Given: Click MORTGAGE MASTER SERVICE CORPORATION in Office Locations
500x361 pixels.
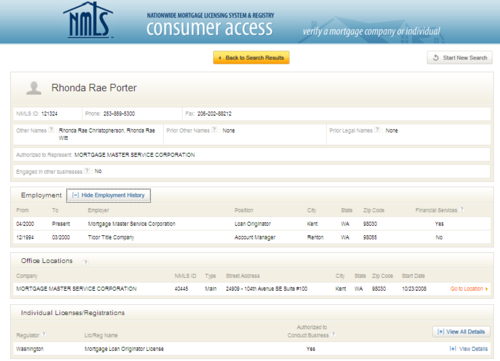Looking at the screenshot, I should coord(77,289).
